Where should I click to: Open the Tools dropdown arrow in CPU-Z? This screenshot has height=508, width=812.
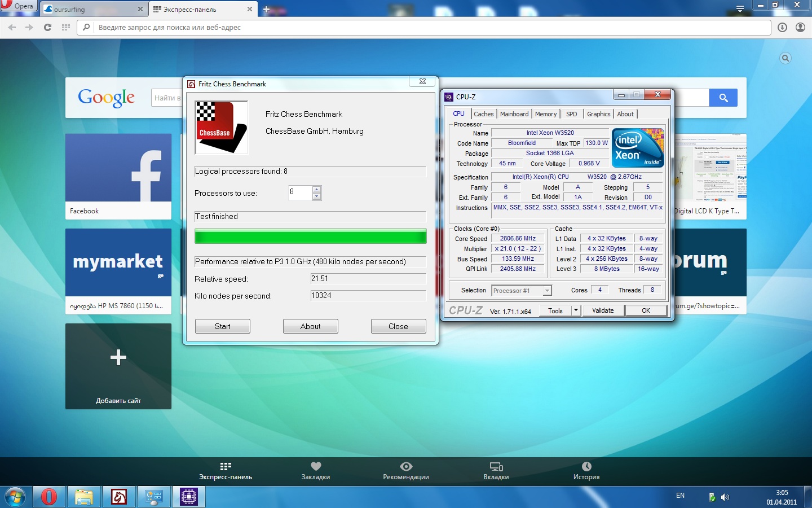[x=576, y=310]
